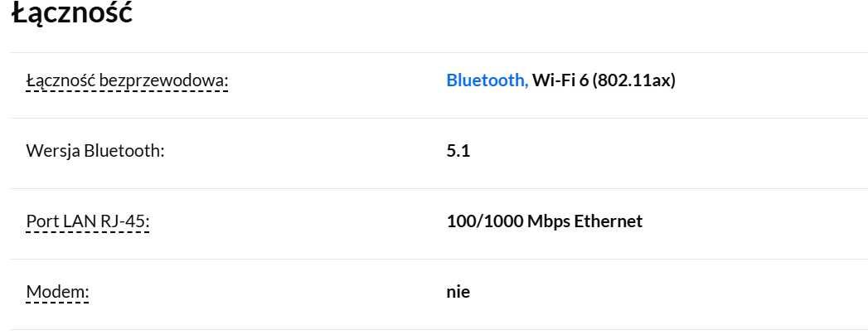The width and height of the screenshot is (868, 335).
Task: Click the Modem dotted-underline label
Action: coord(57,292)
